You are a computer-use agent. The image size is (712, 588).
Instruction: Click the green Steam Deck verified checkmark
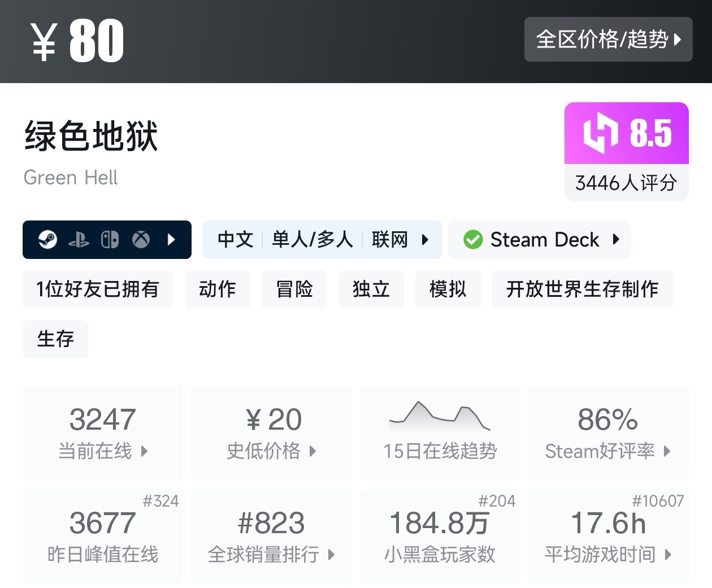pyautogui.click(x=473, y=240)
